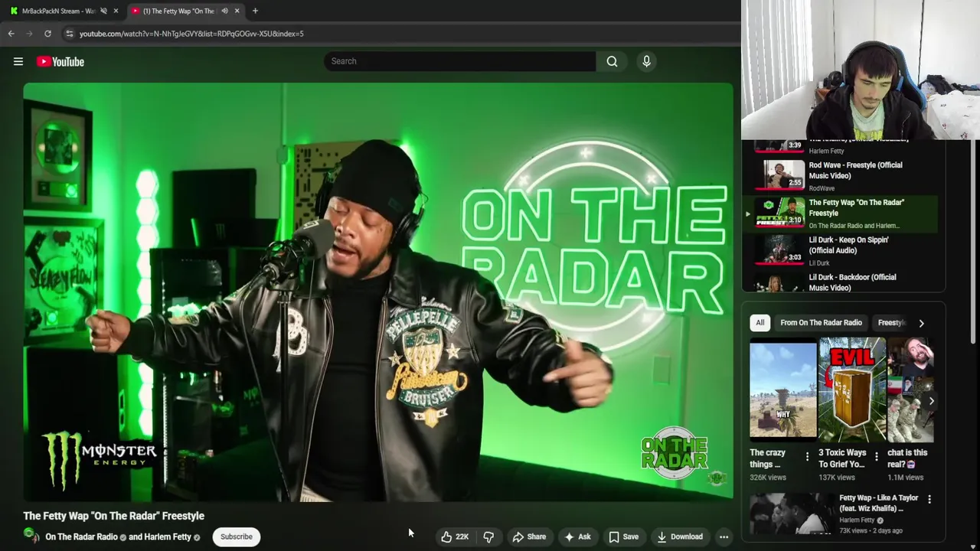Focus the browser address bar URL
Screen dimensions: 980x551
tap(191, 34)
